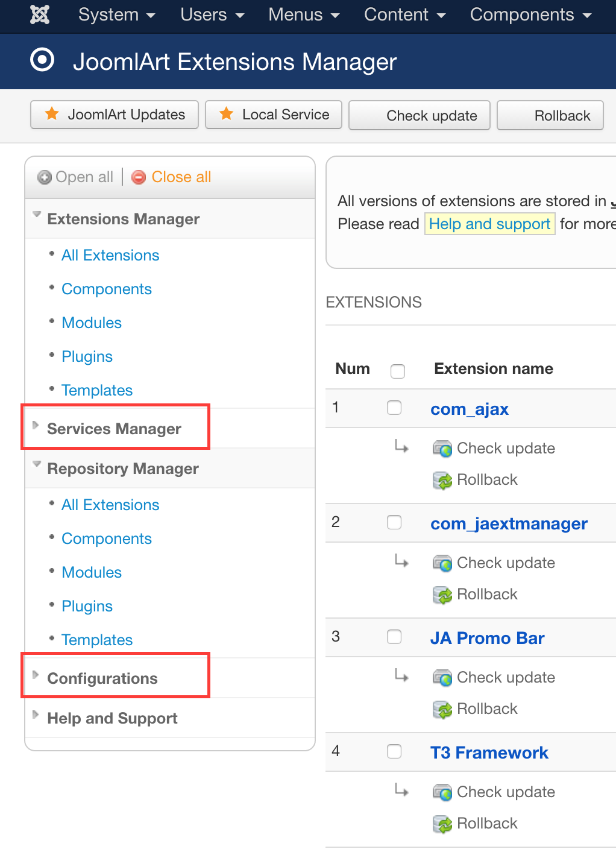Open the Help and support link
Image resolution: width=616 pixels, height=849 pixels.
(489, 224)
